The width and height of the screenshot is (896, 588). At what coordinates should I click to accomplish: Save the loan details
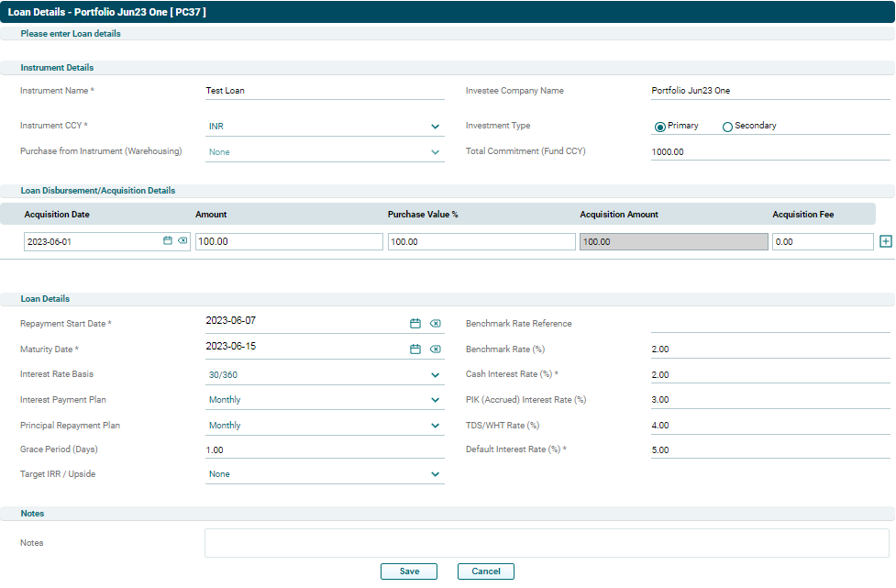[409, 571]
